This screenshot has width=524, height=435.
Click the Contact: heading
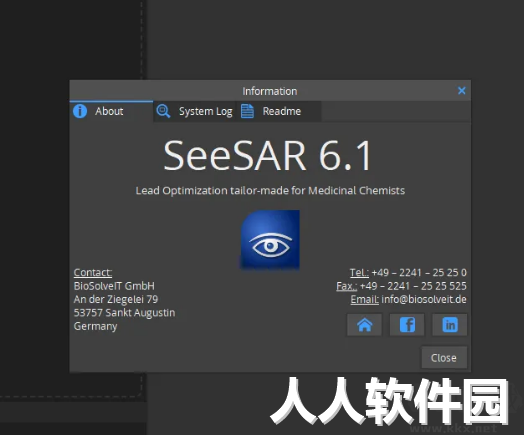coord(93,273)
